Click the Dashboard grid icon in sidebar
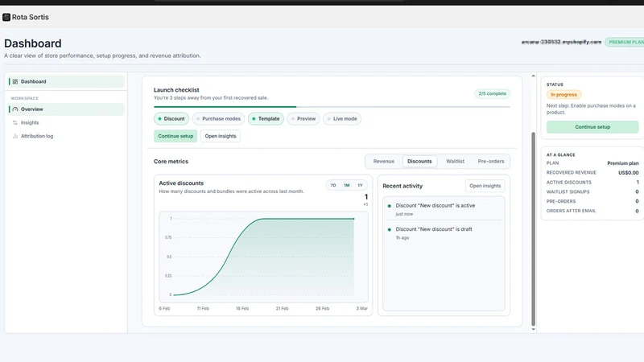This screenshot has height=362, width=644. pyautogui.click(x=15, y=82)
